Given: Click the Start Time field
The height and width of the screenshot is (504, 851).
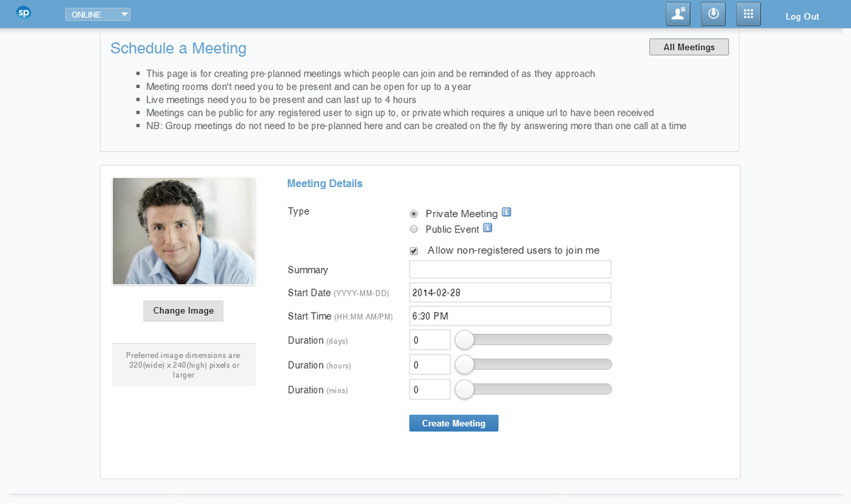Looking at the screenshot, I should coord(511,315).
